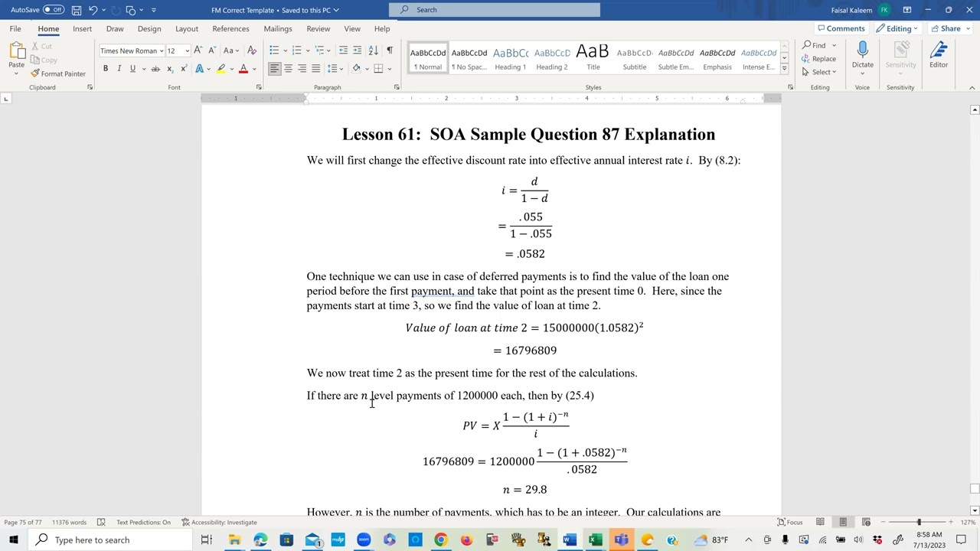Center align the paragraph
This screenshot has height=551, width=980.
point(288,69)
